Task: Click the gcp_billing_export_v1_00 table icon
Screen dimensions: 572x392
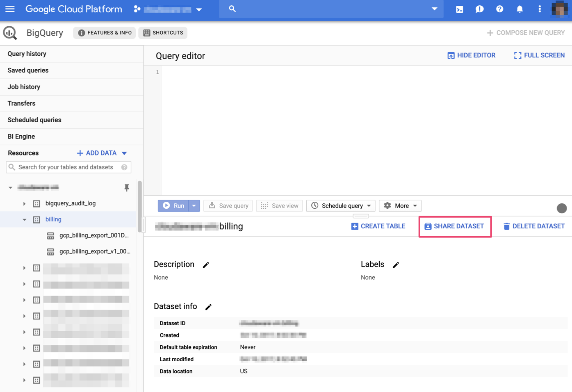Action: pyautogui.click(x=50, y=252)
